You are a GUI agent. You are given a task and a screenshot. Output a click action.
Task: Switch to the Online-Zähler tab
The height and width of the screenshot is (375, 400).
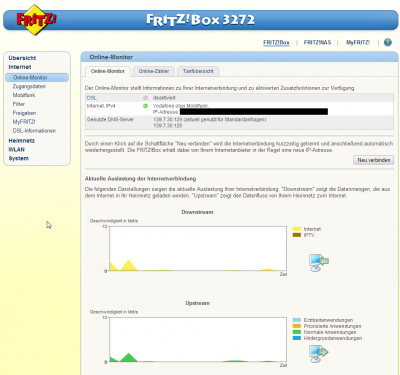click(x=154, y=71)
